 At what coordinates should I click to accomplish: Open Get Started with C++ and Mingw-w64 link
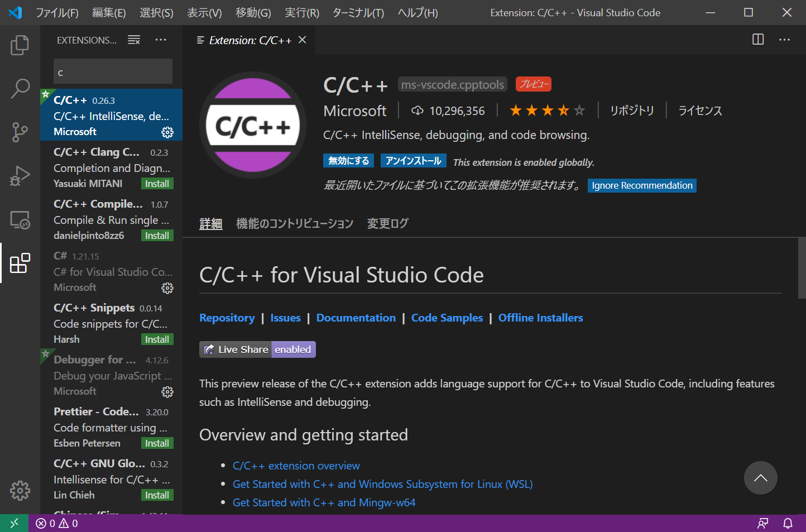[324, 502]
